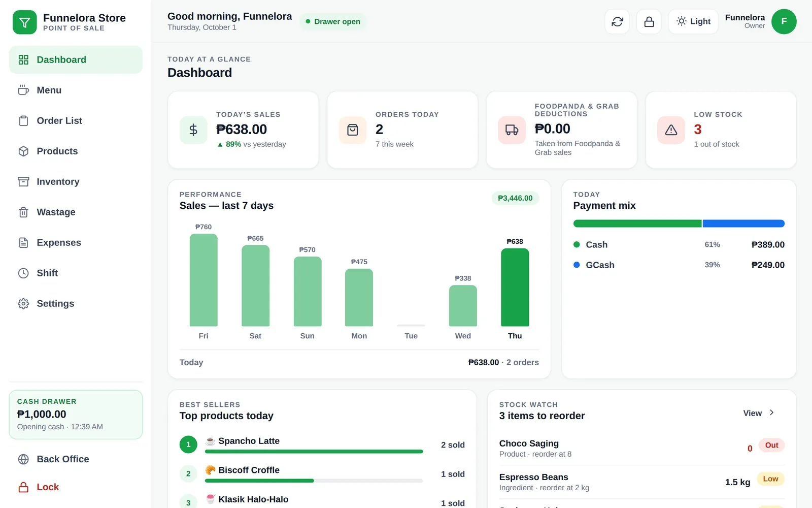Image resolution: width=812 pixels, height=508 pixels.
Task: Click the Espresso Beans 1.5 kg value
Action: tap(737, 482)
